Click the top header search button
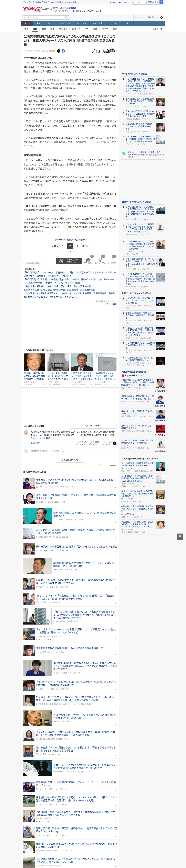The width and height of the screenshot is (186, 868). pyautogui.click(x=161, y=2)
